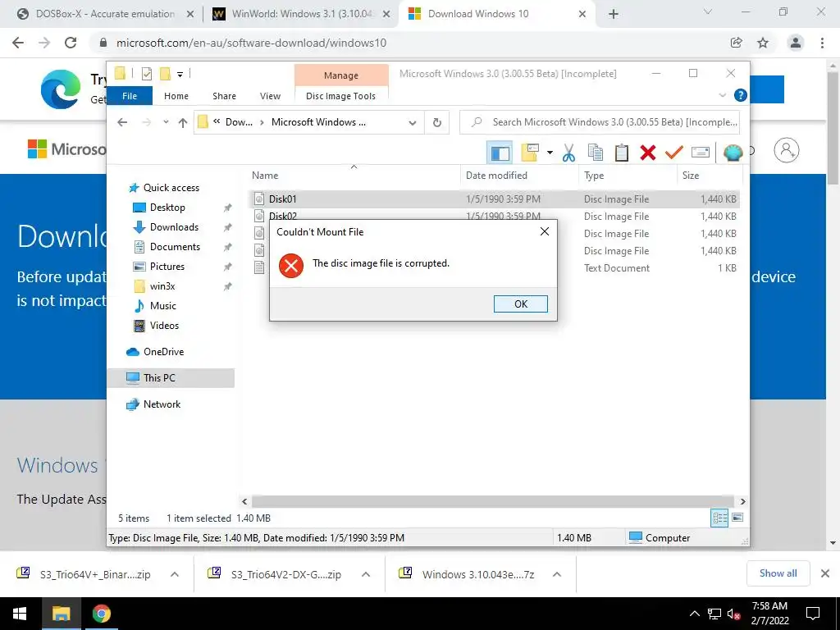
Task: Open the Home ribbon tab
Action: (176, 96)
